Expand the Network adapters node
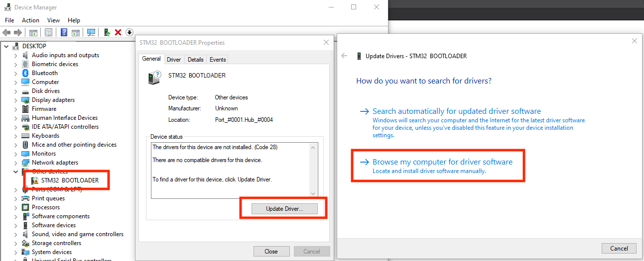The width and height of the screenshot is (644, 261). click(15, 163)
